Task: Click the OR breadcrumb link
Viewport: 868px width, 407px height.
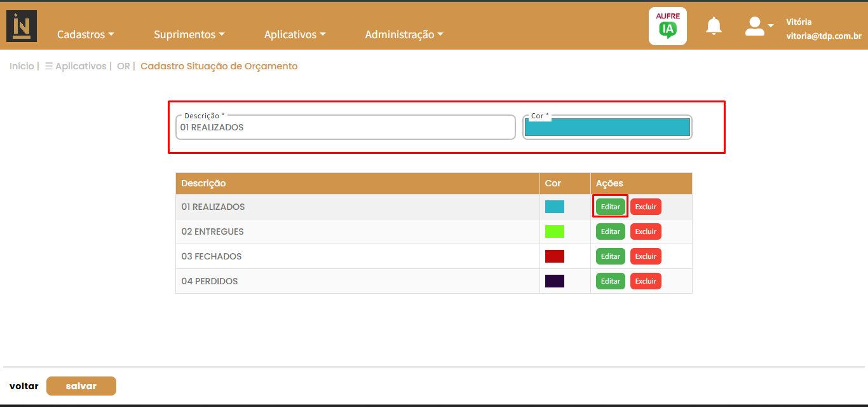Action: 123,66
